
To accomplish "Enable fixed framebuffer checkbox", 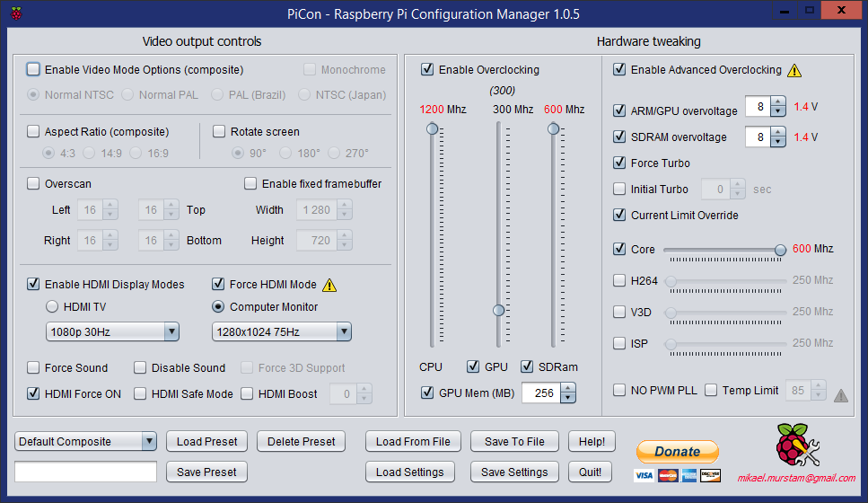I will [x=250, y=183].
